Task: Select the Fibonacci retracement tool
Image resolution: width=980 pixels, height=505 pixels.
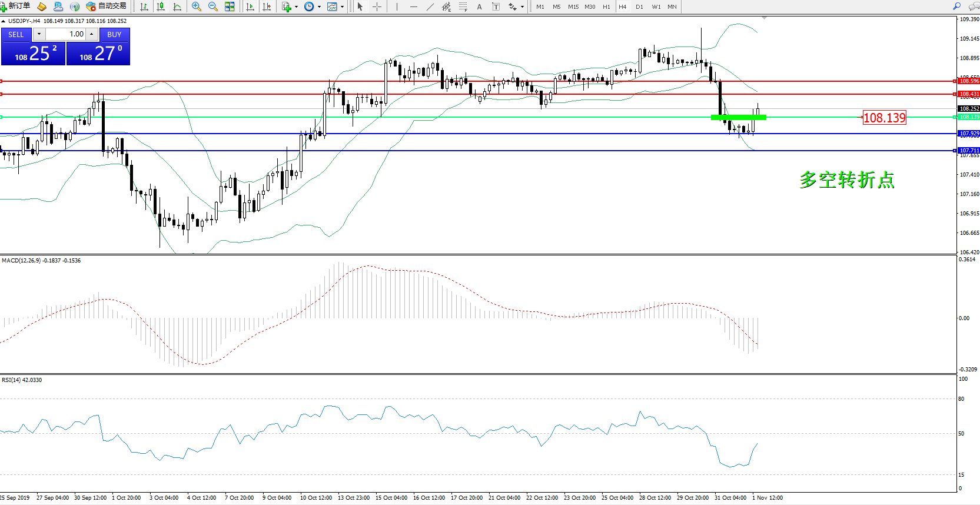Action: pyautogui.click(x=463, y=6)
